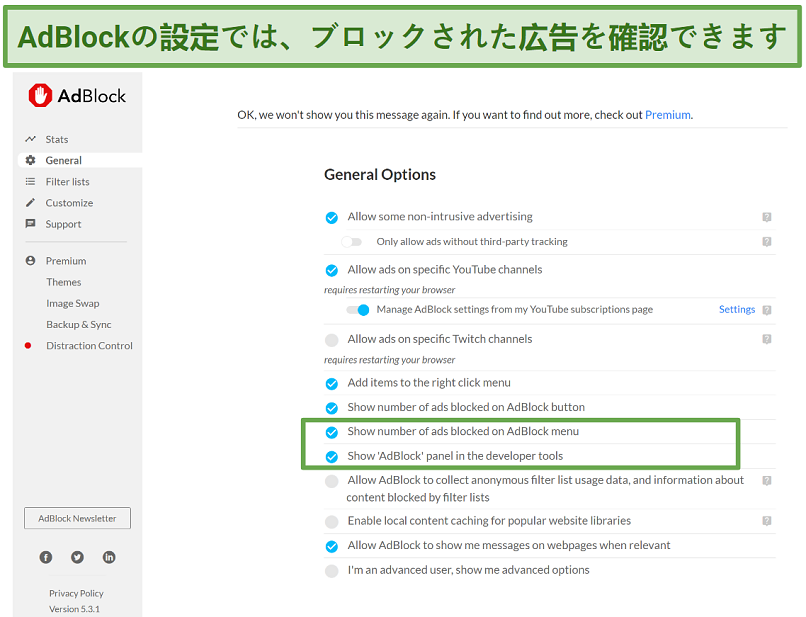This screenshot has height=617, width=806.
Task: Uncheck Add items to the right click menu
Action: tap(332, 384)
